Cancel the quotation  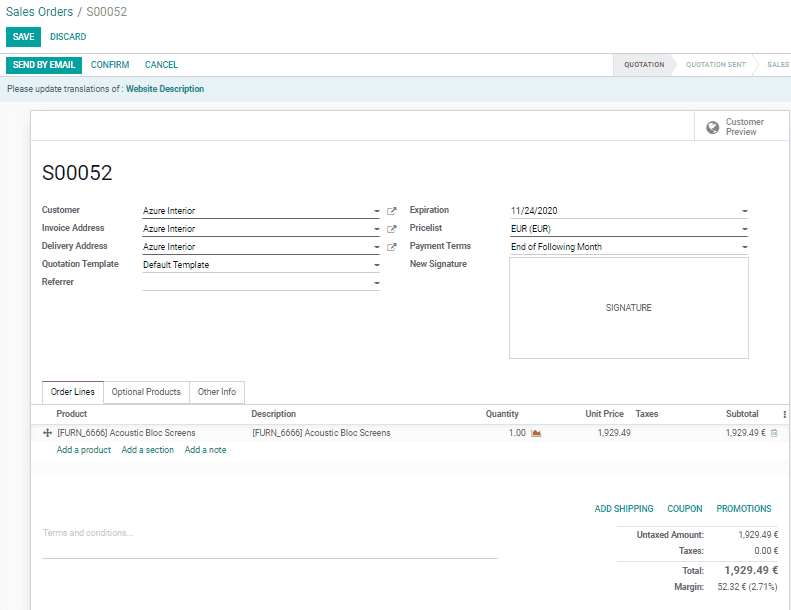click(161, 65)
